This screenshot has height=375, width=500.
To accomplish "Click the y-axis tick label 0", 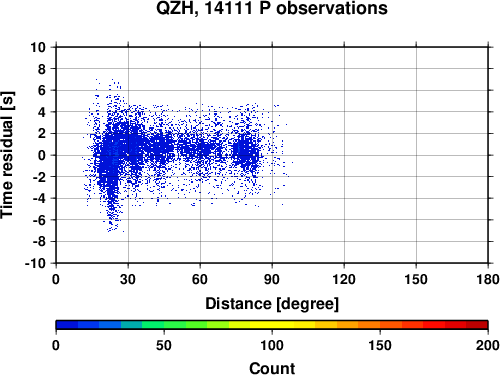I will [42, 155].
